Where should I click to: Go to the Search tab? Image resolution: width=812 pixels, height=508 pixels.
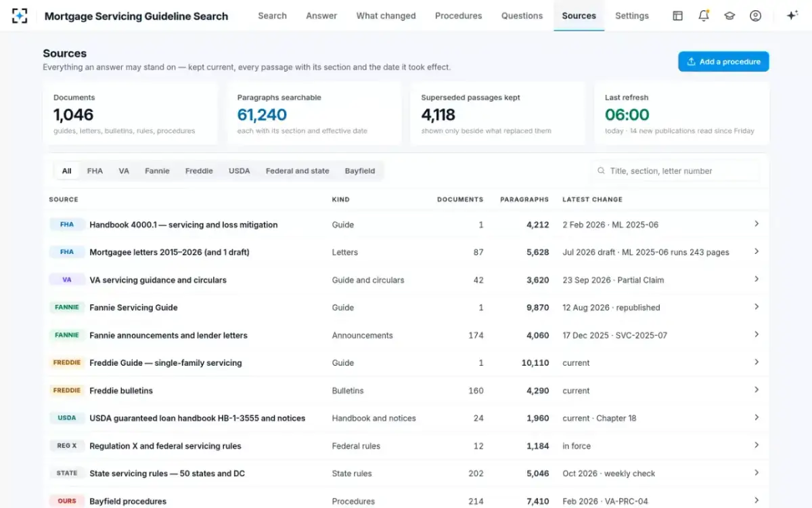[x=272, y=16]
